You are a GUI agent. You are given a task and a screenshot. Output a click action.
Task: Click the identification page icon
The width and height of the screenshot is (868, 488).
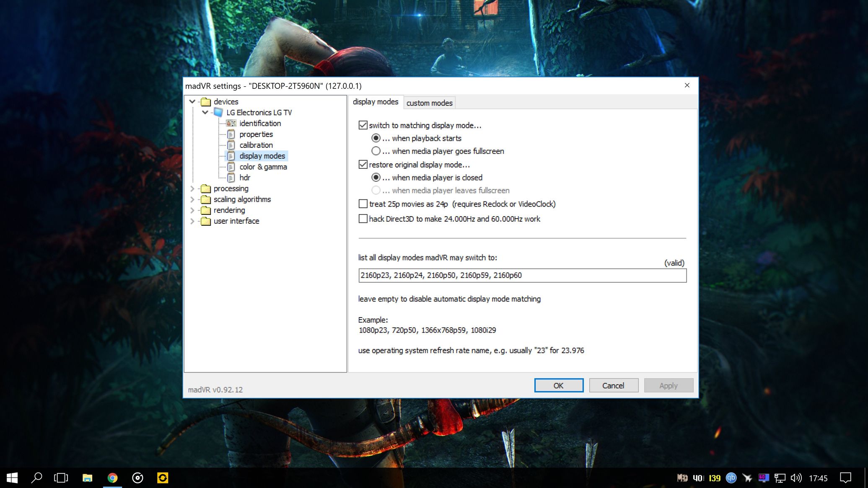point(231,123)
